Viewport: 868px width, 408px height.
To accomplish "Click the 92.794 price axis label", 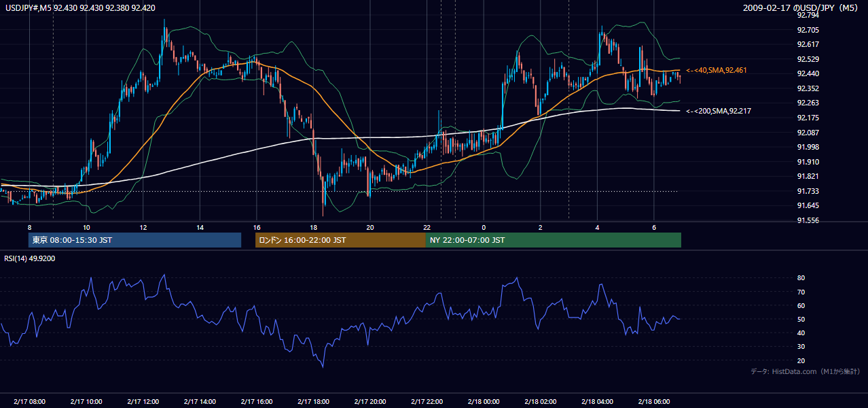I will coord(808,15).
